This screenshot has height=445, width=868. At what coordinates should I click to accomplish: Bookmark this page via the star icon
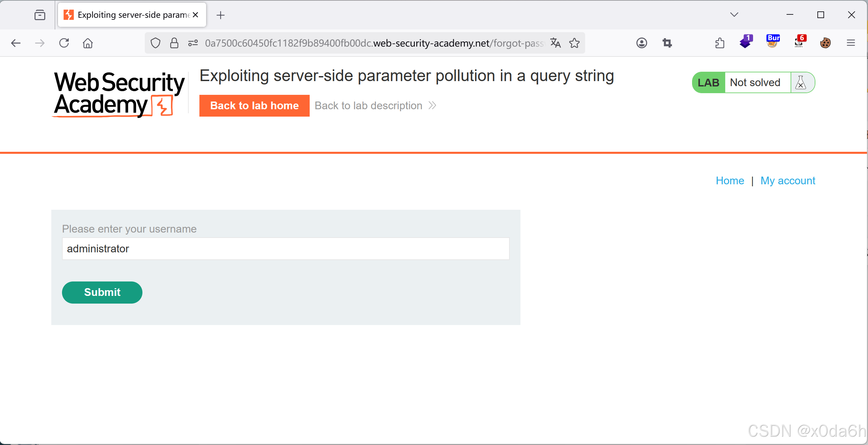point(574,43)
